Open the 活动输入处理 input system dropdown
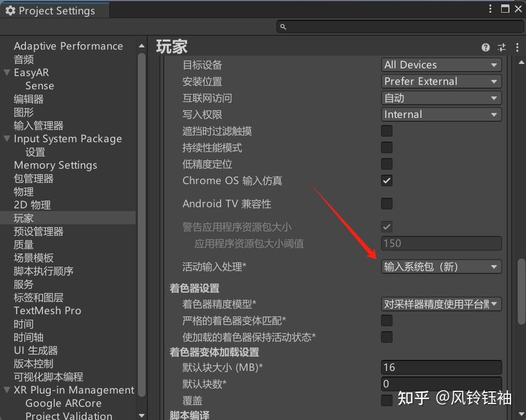This screenshot has width=526, height=420. 441,266
